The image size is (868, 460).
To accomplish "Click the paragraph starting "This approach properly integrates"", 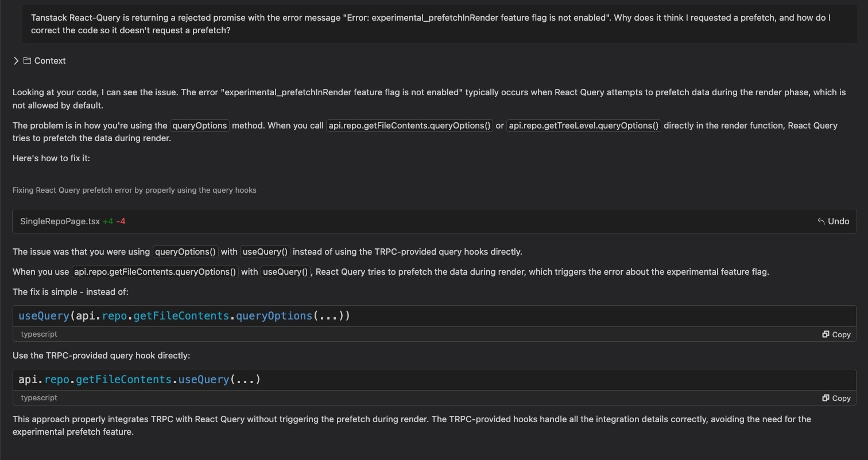I will point(412,426).
